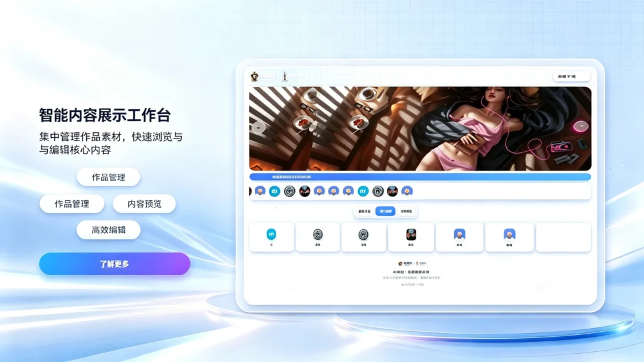The height and width of the screenshot is (362, 644).
Task: Select the last blue person avatar in the strip
Action: click(x=407, y=191)
